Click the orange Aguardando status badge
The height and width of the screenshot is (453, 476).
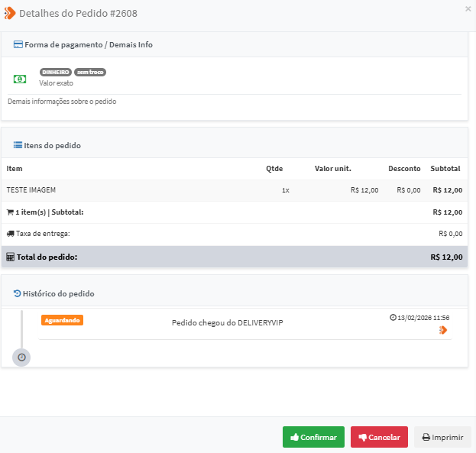[x=62, y=320]
